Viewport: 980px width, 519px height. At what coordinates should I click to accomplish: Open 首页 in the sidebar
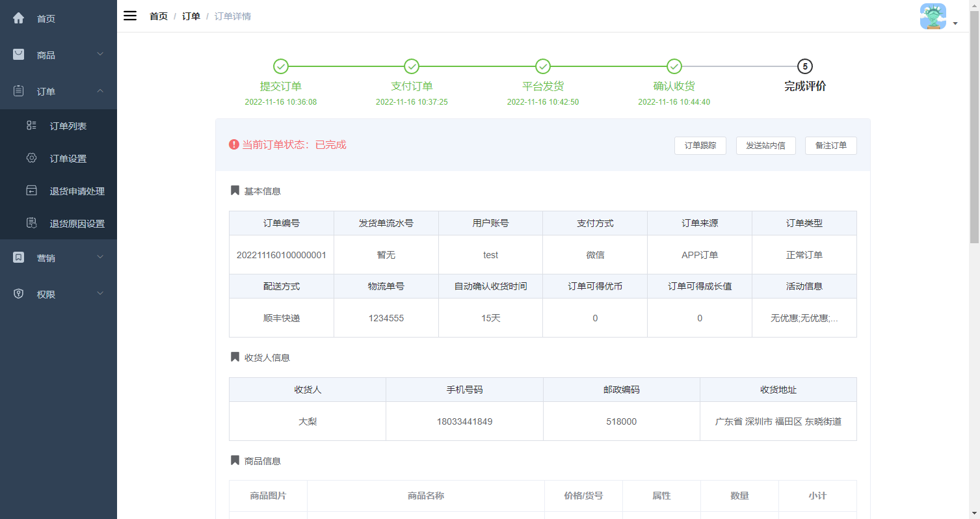coord(59,18)
